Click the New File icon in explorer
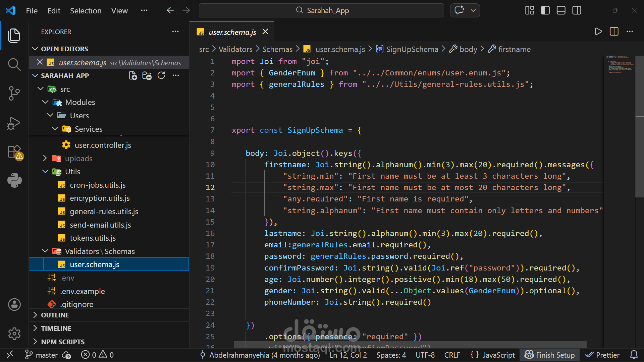Screen dimensions: 644x362 [133, 76]
